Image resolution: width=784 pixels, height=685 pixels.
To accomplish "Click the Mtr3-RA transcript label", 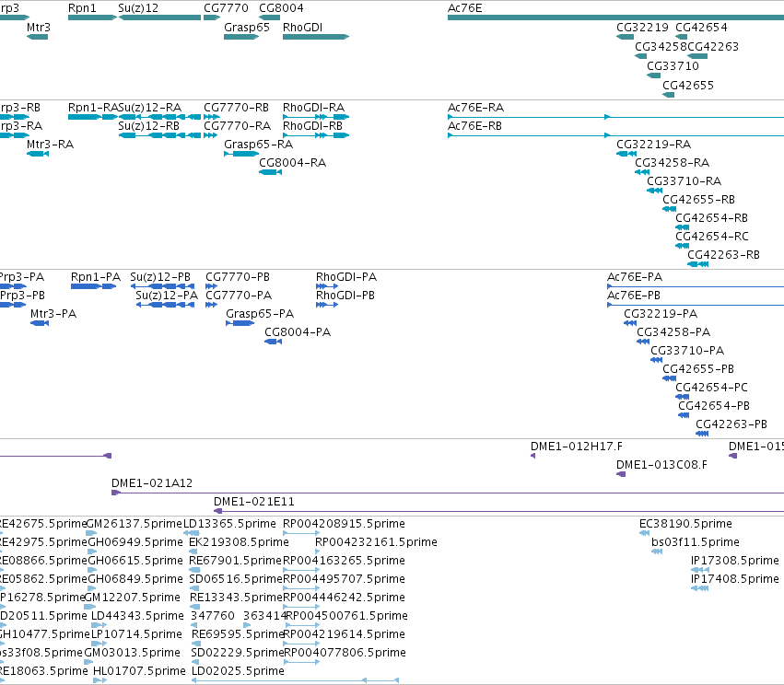I will (x=50, y=145).
